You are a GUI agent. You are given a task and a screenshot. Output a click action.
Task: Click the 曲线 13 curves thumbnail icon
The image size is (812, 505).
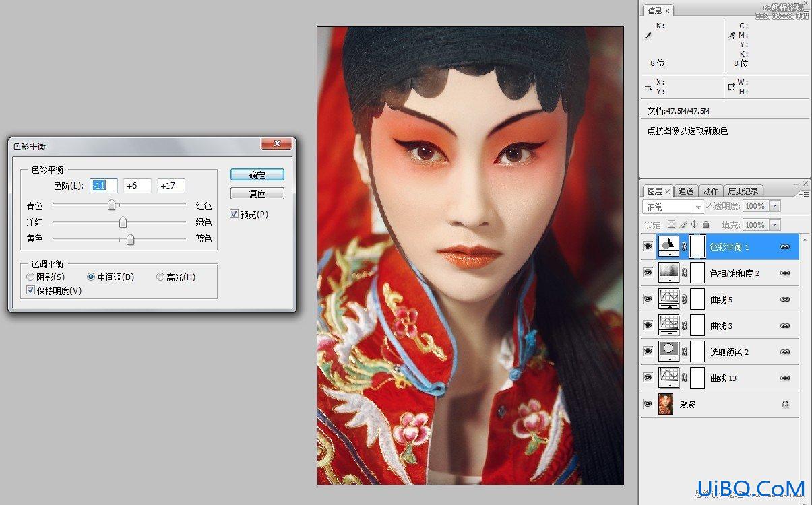click(x=668, y=378)
